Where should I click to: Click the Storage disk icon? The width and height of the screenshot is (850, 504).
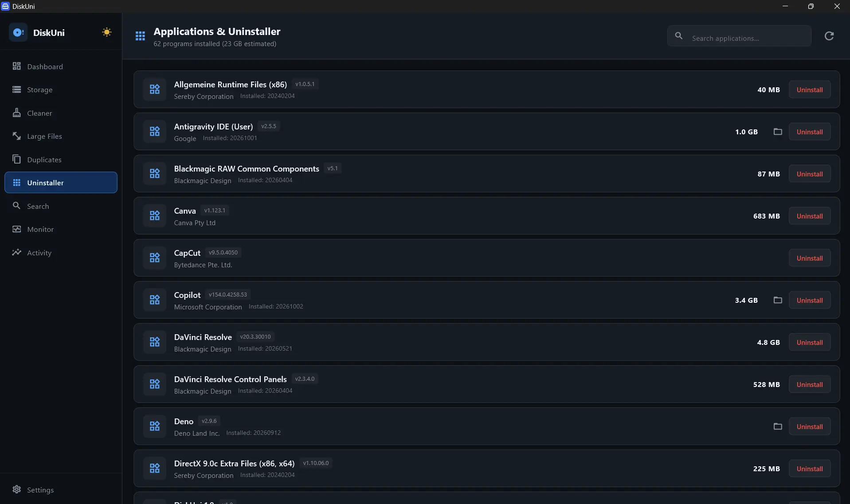click(17, 90)
